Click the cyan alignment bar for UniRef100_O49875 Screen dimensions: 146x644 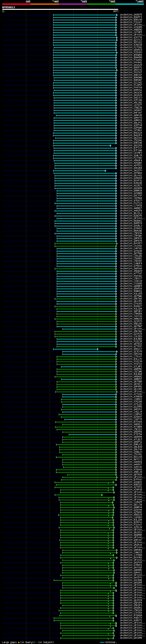[85, 15]
